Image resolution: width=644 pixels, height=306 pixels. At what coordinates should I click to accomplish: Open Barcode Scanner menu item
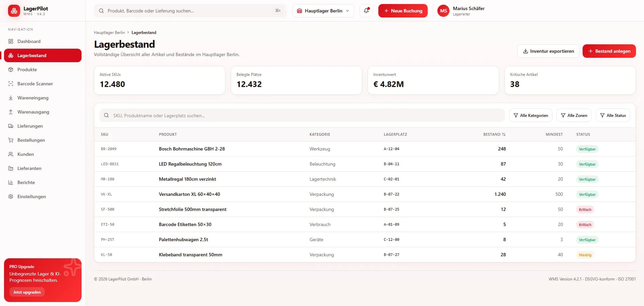pos(43,84)
